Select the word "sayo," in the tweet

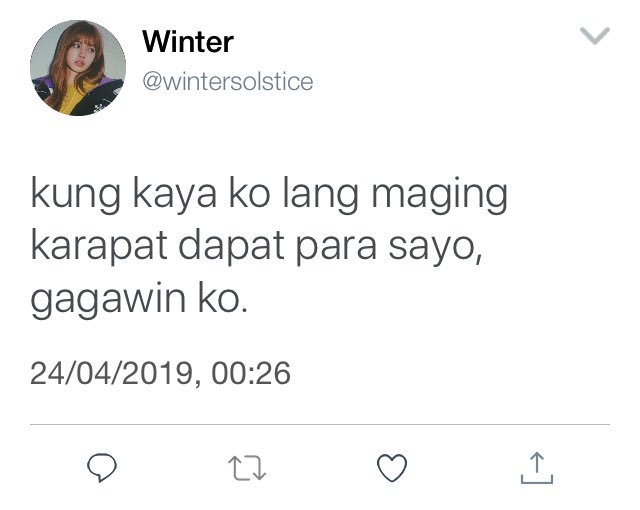point(435,248)
